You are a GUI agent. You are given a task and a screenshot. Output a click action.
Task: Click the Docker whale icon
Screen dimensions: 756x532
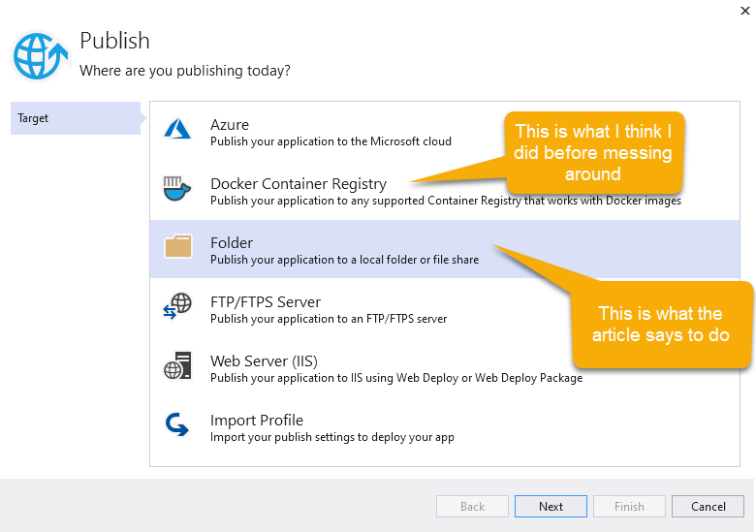pyautogui.click(x=177, y=188)
